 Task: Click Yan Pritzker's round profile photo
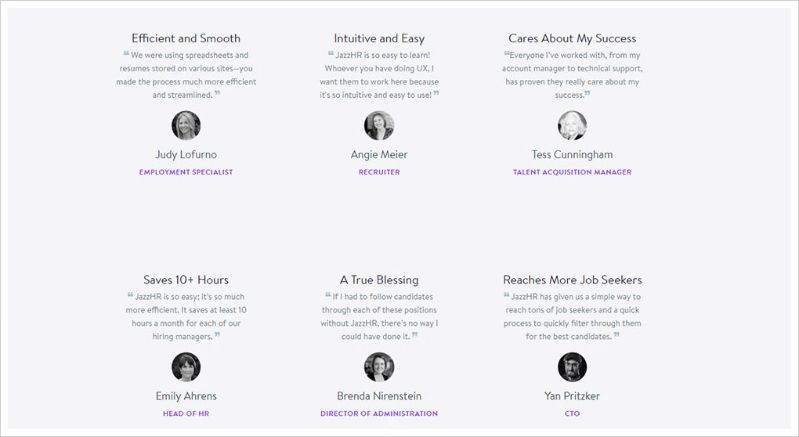pos(572,367)
